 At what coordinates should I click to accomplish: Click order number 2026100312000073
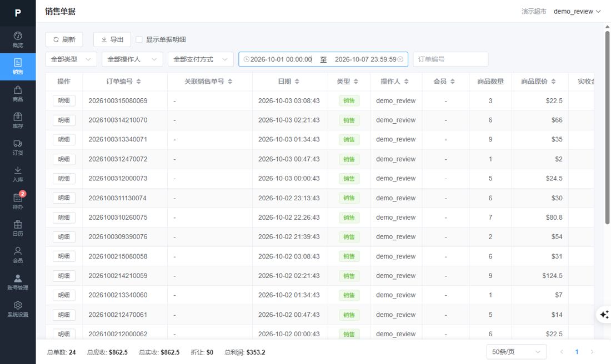[x=118, y=178]
